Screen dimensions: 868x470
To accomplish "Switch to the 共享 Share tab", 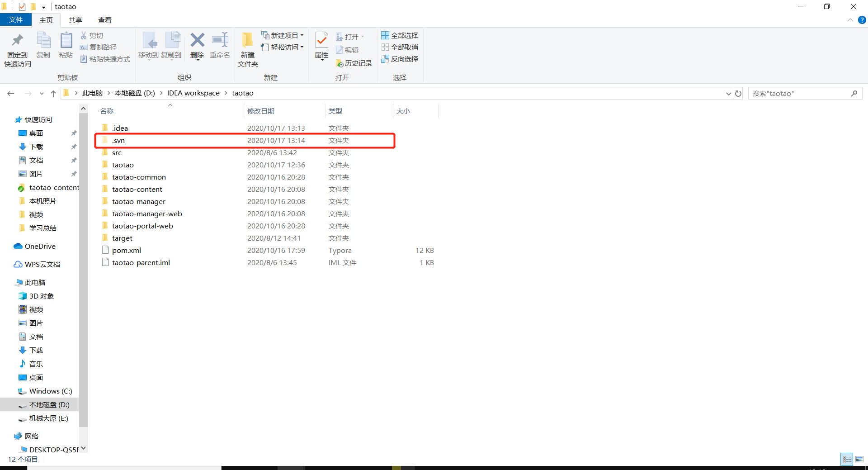I will click(75, 20).
